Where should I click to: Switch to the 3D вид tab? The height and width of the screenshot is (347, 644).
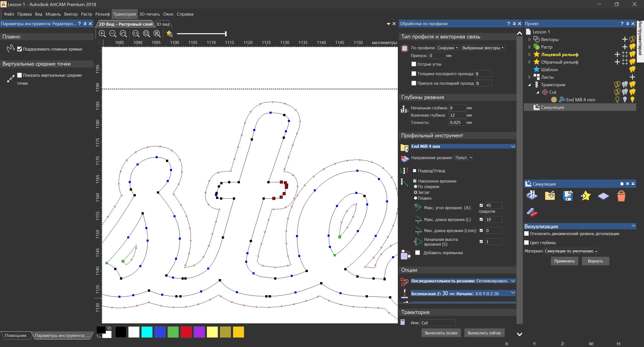click(163, 24)
